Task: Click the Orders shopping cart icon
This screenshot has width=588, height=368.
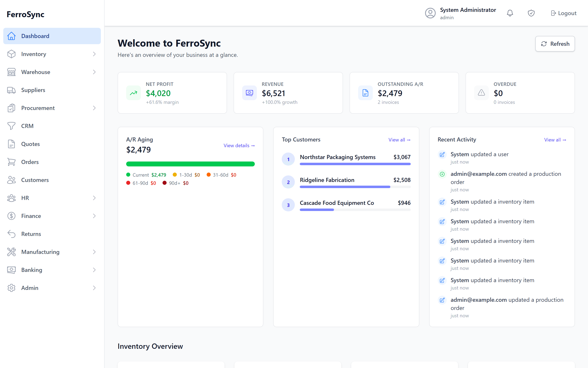Action: [x=11, y=162]
